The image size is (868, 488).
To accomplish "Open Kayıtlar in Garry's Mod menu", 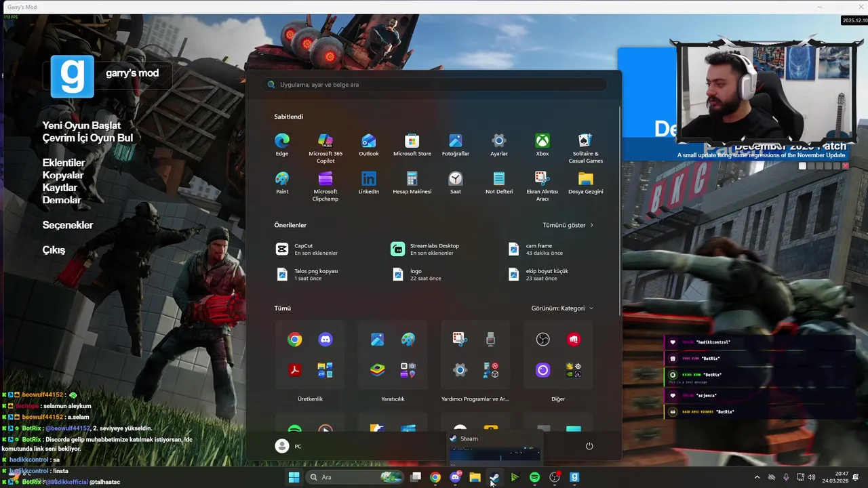I will (60, 188).
